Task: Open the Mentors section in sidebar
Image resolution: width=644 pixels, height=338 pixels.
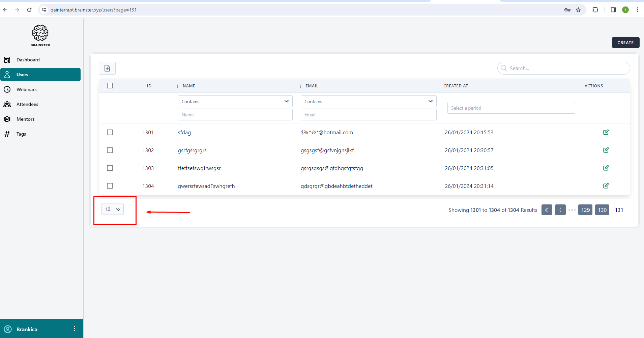Action: click(25, 119)
